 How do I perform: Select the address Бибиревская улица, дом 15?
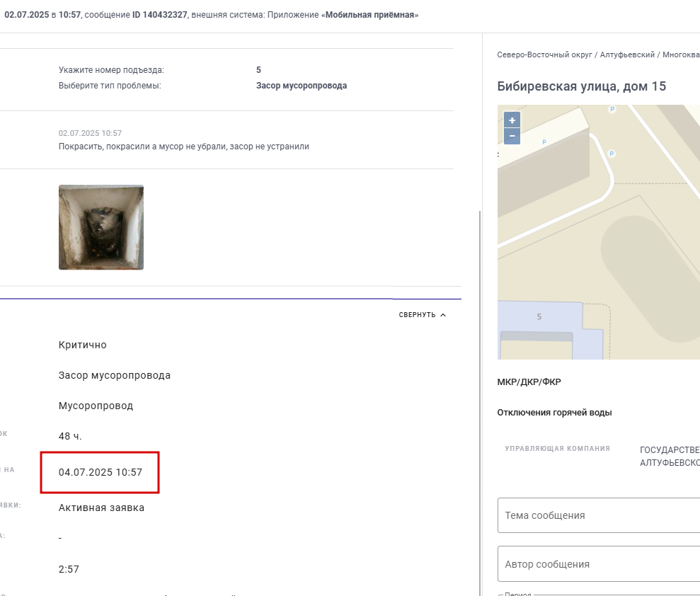pos(581,86)
